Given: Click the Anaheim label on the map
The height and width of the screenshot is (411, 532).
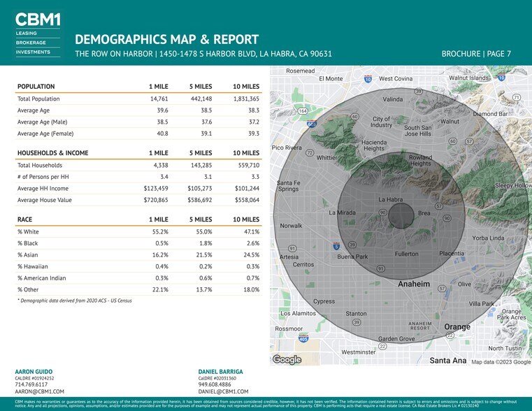Looking at the screenshot, I should [x=414, y=284].
